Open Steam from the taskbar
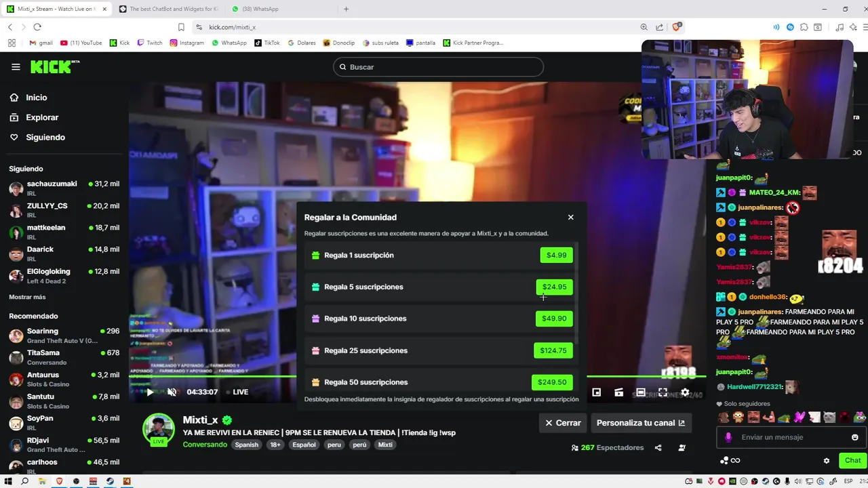The height and width of the screenshot is (488, 868). [x=110, y=481]
